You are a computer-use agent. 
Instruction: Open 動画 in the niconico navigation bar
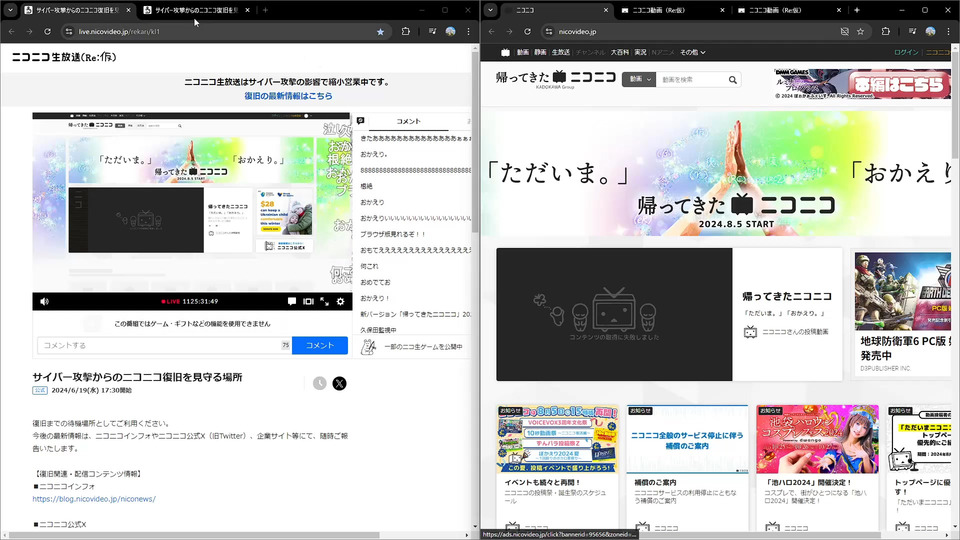(522, 52)
